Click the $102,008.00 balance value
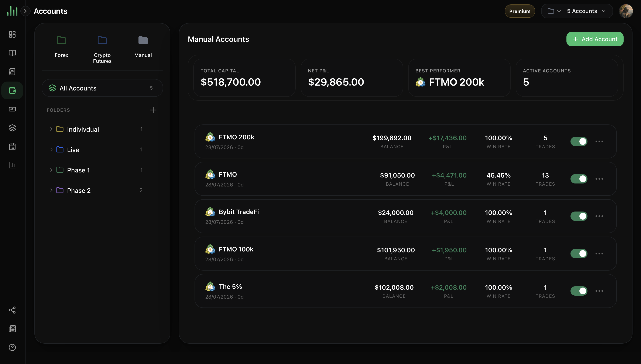Viewport: 641px width, 364px height. click(x=394, y=288)
